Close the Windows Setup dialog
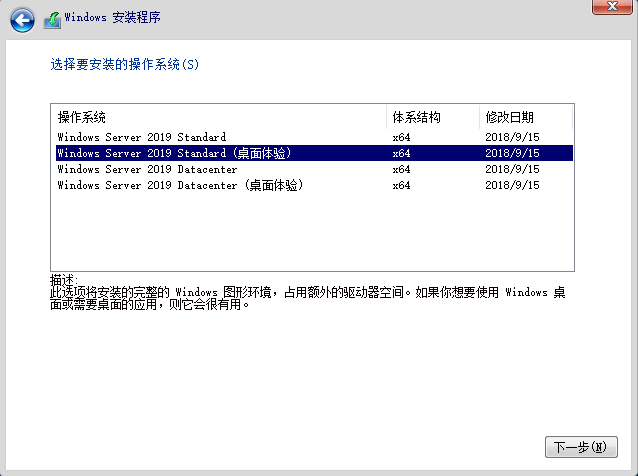 click(612, 7)
